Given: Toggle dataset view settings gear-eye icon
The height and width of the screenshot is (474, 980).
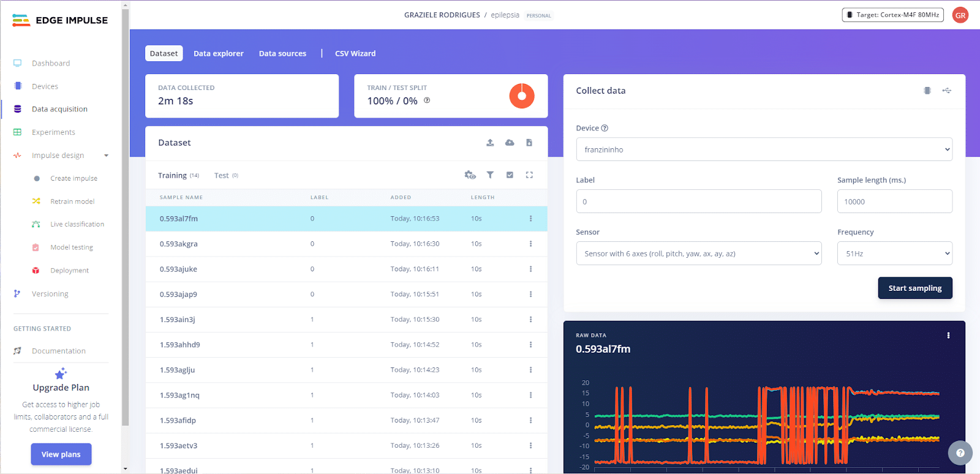Looking at the screenshot, I should pos(470,175).
